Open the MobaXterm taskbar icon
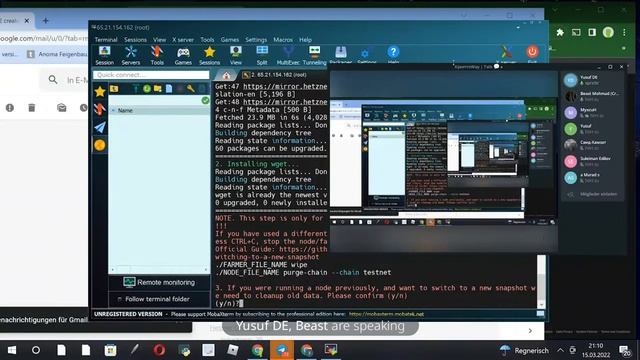Image resolution: width=640 pixels, height=360 pixels. 331,350
